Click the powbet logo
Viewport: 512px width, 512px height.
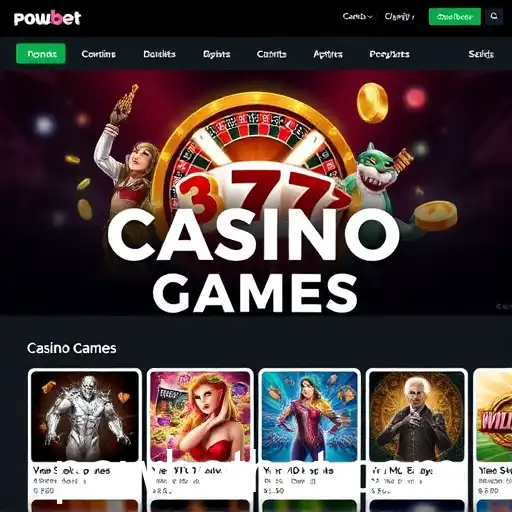point(47,18)
